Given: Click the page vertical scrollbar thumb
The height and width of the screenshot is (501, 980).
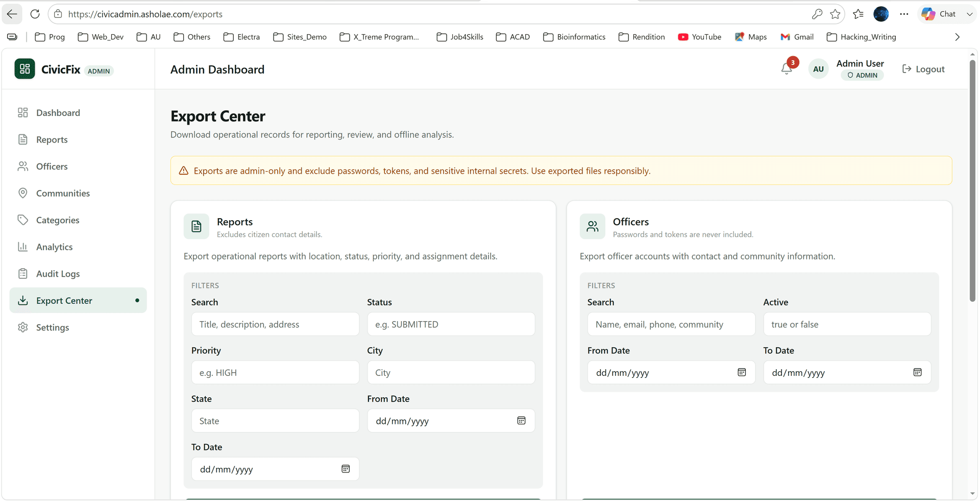Looking at the screenshot, I should [972, 181].
